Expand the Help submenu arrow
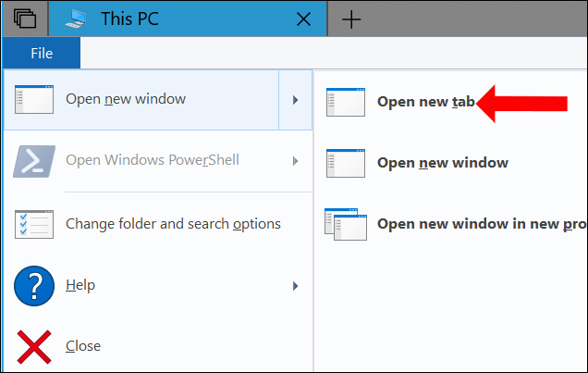 [x=296, y=286]
